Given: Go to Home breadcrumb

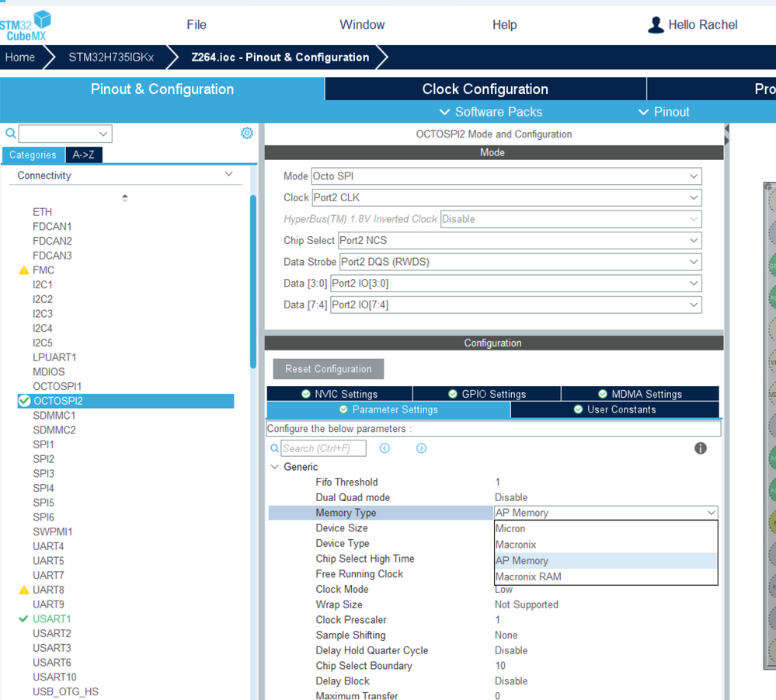Looking at the screenshot, I should coord(19,57).
